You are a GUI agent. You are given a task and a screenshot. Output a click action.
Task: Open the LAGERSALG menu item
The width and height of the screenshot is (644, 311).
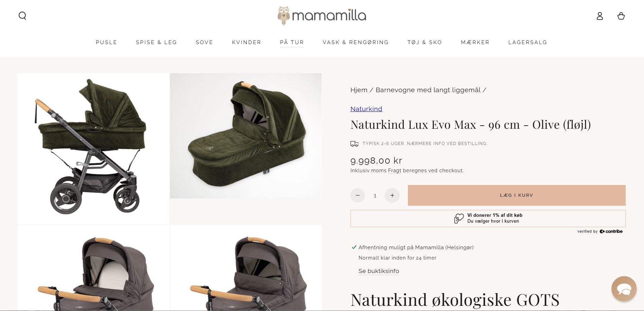pyautogui.click(x=528, y=42)
